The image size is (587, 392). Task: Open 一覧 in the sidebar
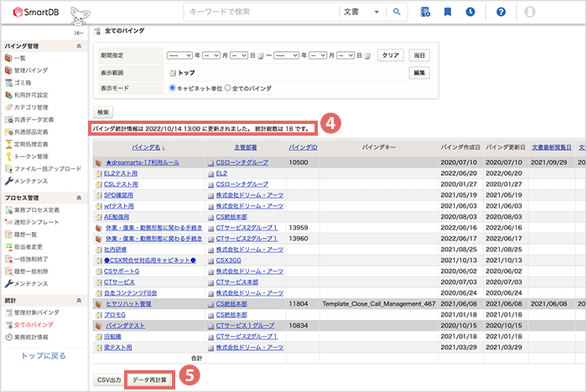[20, 59]
